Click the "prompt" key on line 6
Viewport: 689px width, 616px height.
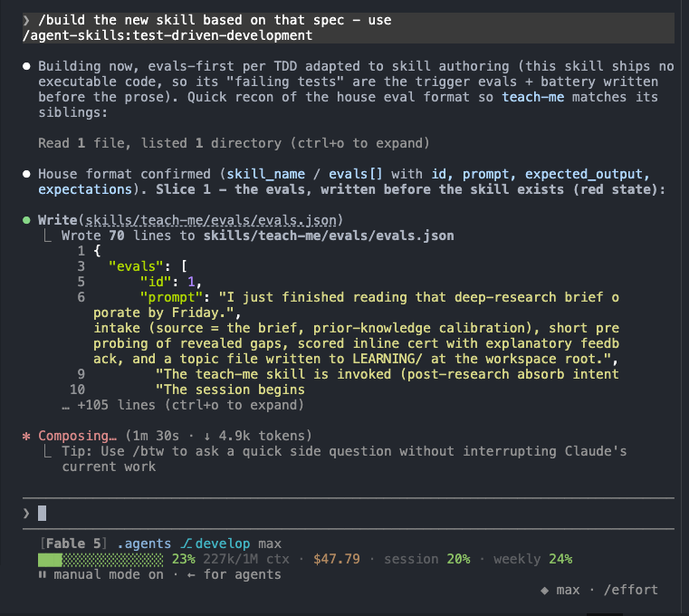171,298
